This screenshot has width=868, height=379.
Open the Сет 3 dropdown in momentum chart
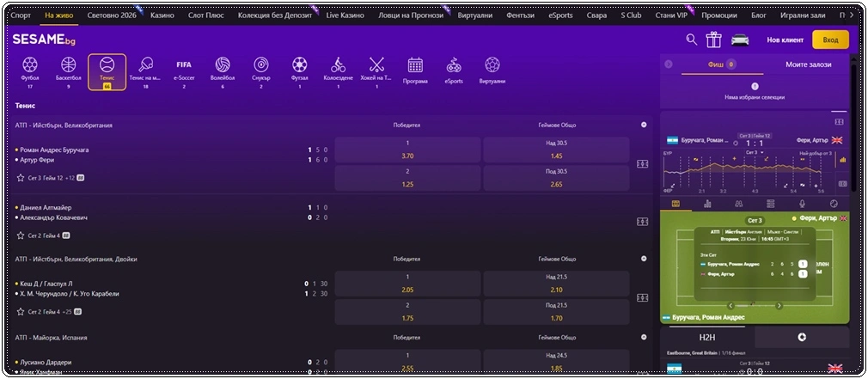click(755, 152)
